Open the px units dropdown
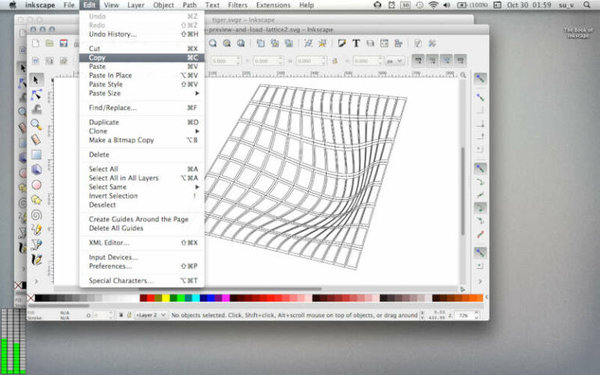The width and height of the screenshot is (600, 375). point(394,61)
